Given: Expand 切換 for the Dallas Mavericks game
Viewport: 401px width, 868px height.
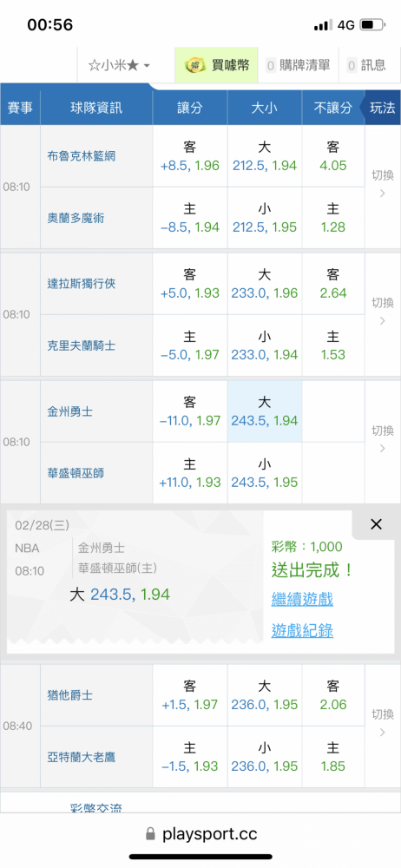Looking at the screenshot, I should (383, 312).
